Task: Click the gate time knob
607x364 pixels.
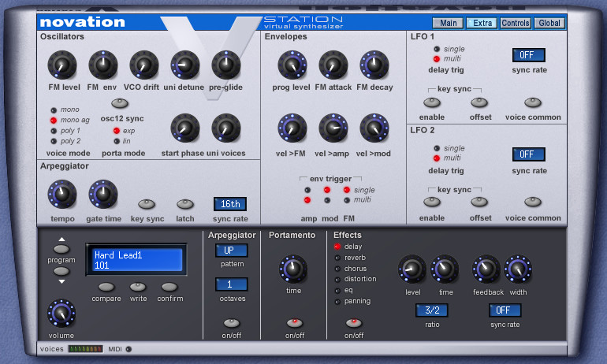Action: click(103, 194)
